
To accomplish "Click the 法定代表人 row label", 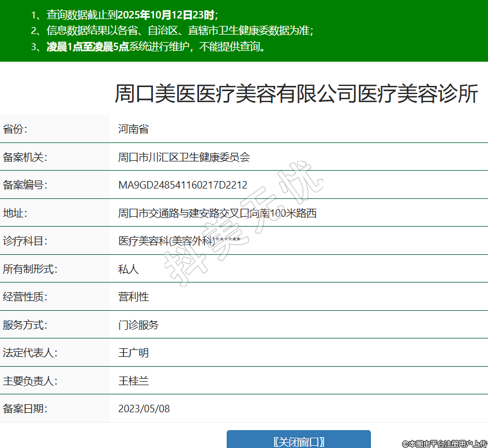I will click(30, 353).
